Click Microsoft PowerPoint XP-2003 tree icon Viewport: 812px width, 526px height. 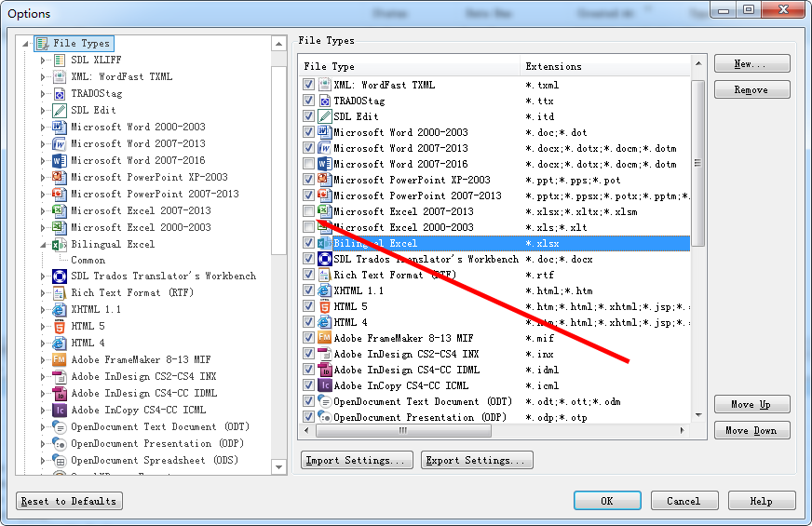pyautogui.click(x=60, y=177)
